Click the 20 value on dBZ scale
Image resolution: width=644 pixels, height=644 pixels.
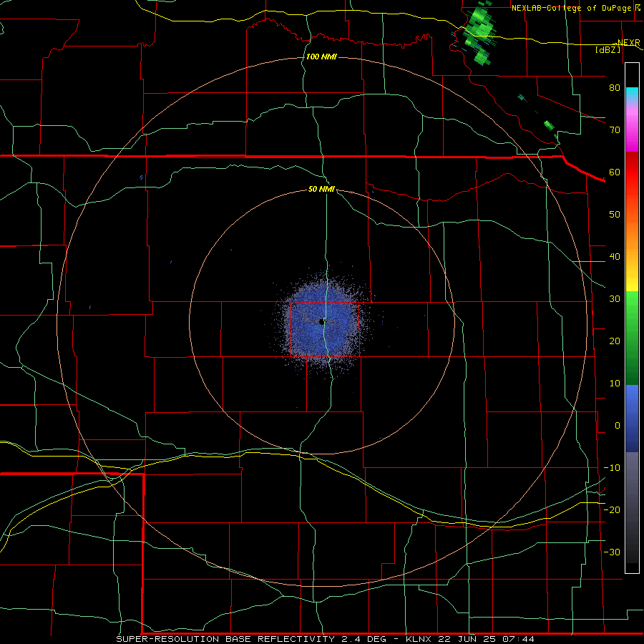coord(615,341)
